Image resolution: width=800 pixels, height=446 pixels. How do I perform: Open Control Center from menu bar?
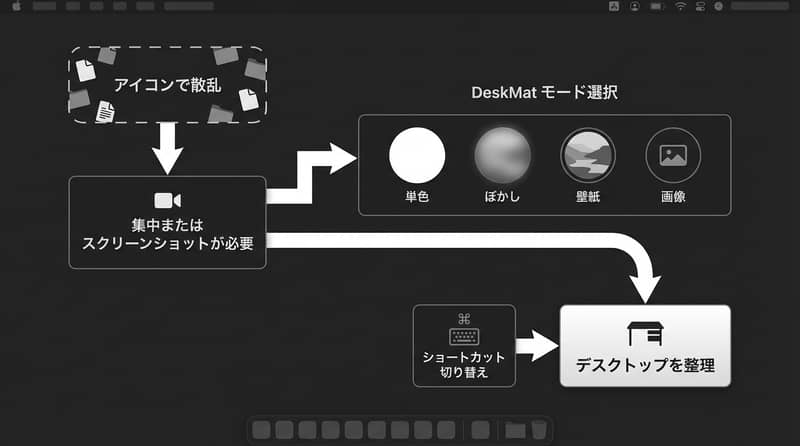(700, 6)
